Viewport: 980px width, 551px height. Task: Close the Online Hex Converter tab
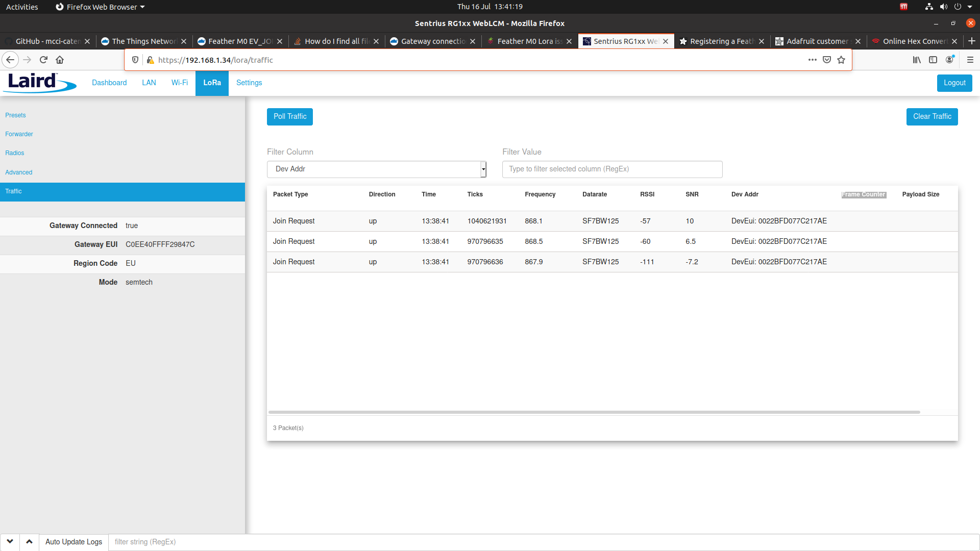954,41
